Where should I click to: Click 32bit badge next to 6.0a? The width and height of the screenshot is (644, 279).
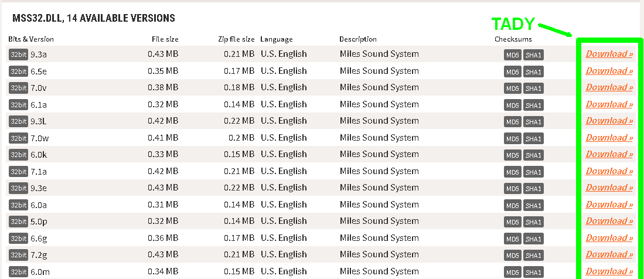(18, 205)
